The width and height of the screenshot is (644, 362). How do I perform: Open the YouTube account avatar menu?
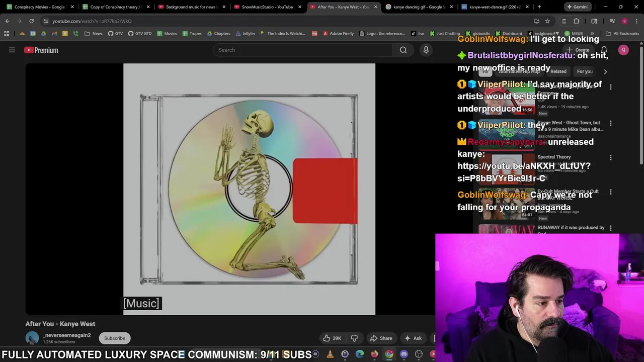tap(623, 50)
